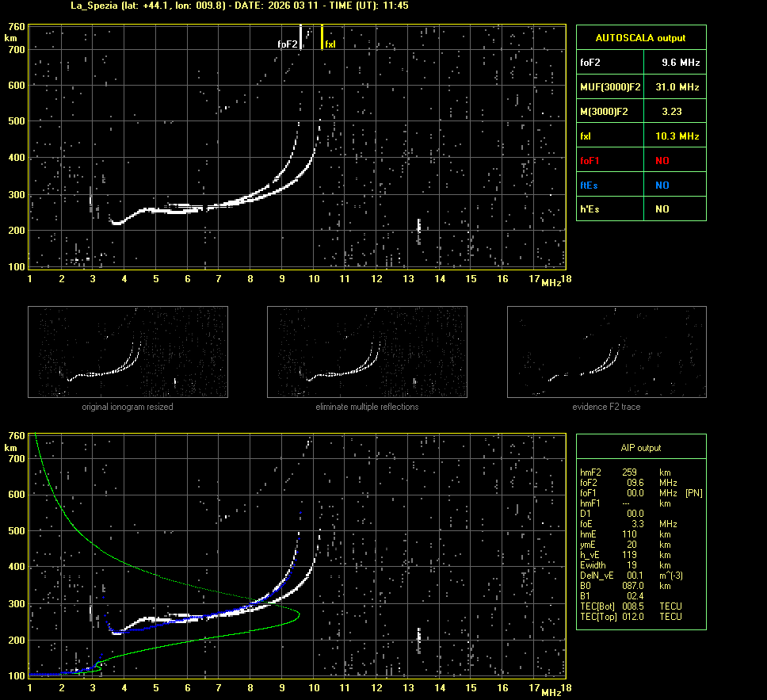Viewport: 767px width, 700px height.
Task: Select the hmF2 259 km row in AIP output
Action: [x=626, y=472]
